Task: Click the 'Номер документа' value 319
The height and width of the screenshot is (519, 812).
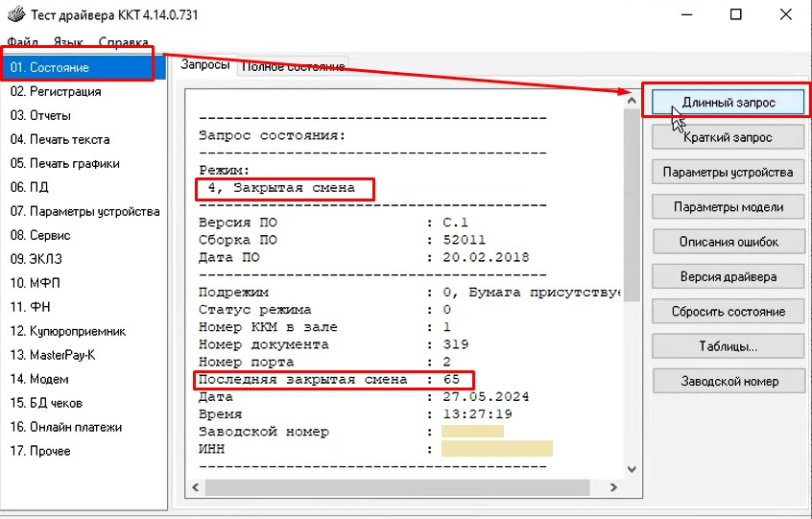Action: point(455,344)
